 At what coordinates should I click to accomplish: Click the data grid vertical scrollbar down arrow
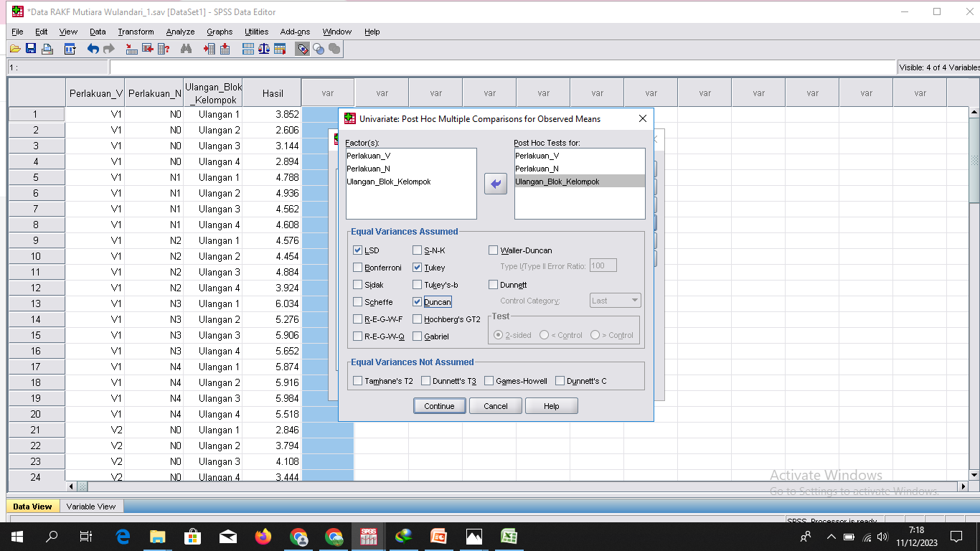coord(974,475)
